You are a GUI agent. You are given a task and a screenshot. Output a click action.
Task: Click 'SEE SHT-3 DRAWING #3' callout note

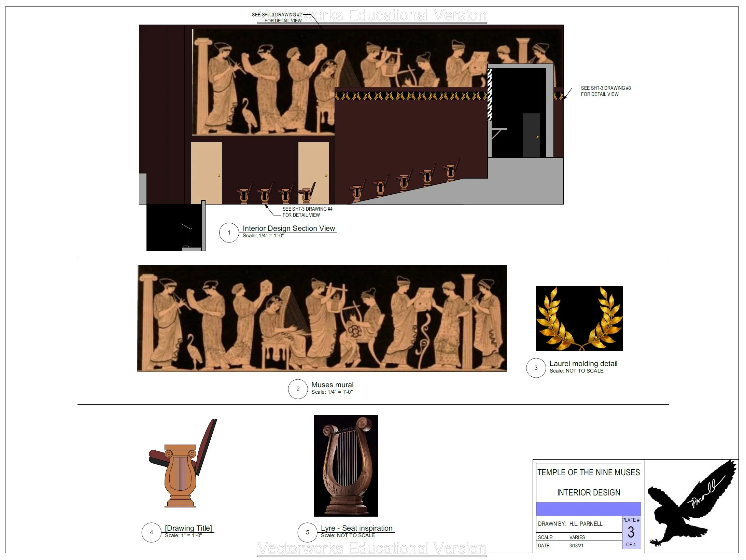[x=606, y=91]
